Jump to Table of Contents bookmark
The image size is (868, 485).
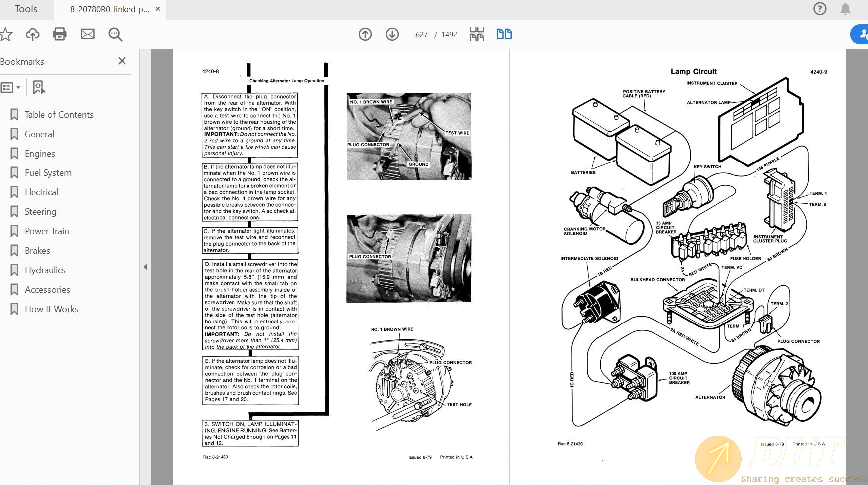pyautogui.click(x=59, y=114)
